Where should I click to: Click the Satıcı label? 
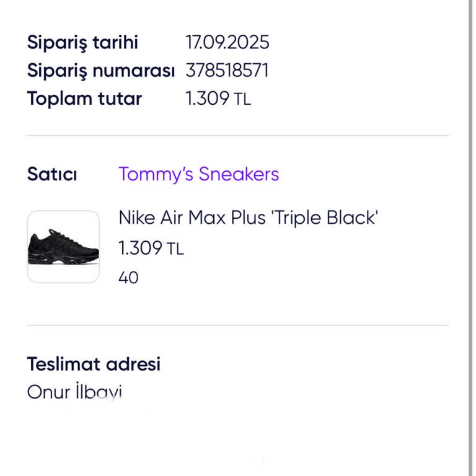point(52,174)
